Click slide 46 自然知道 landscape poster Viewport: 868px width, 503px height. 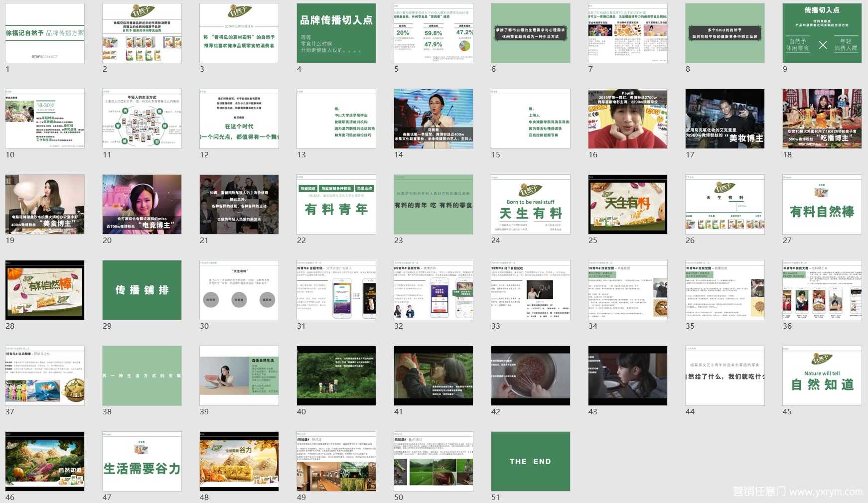click(x=45, y=461)
